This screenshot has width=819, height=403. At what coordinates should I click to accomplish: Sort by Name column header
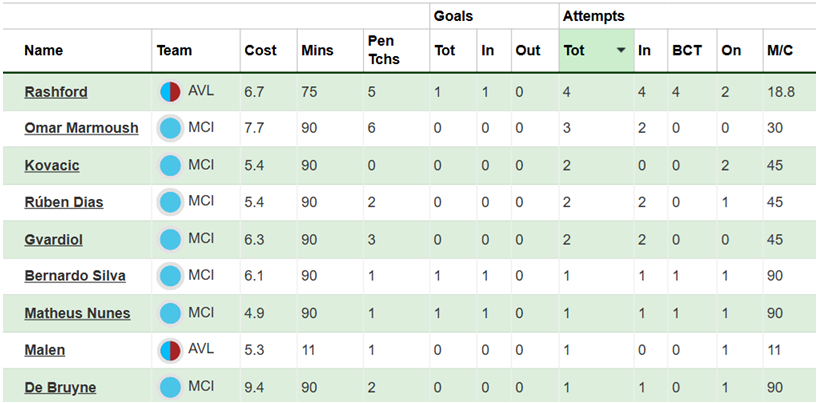[x=43, y=51]
